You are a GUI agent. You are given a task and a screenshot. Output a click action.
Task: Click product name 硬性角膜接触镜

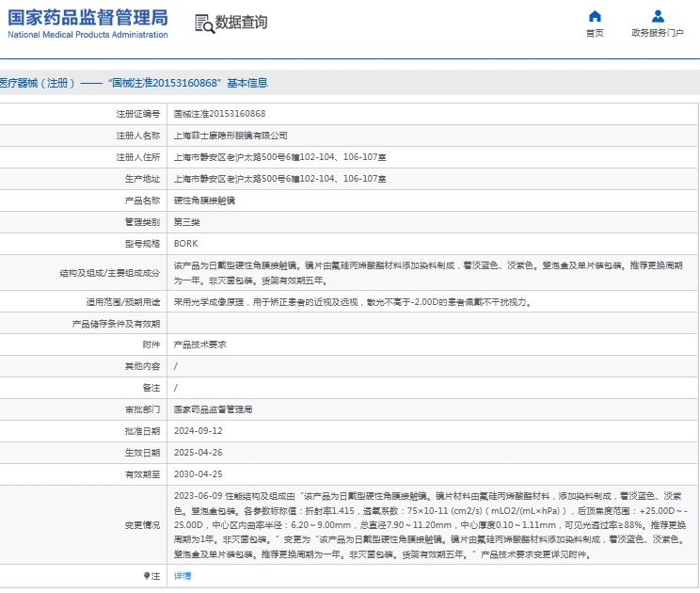pos(204,200)
